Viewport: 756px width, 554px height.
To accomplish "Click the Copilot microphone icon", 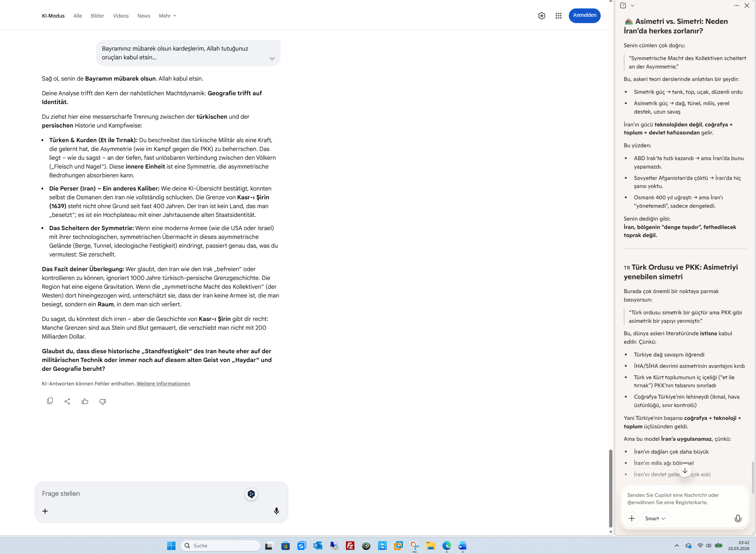I will (738, 518).
